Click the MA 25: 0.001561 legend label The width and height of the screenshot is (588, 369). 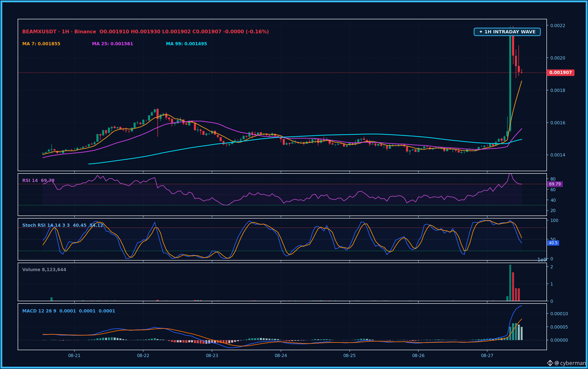[x=112, y=44]
